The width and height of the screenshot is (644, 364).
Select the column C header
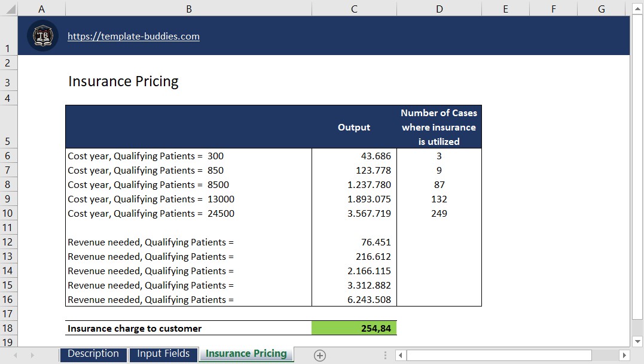coord(354,8)
